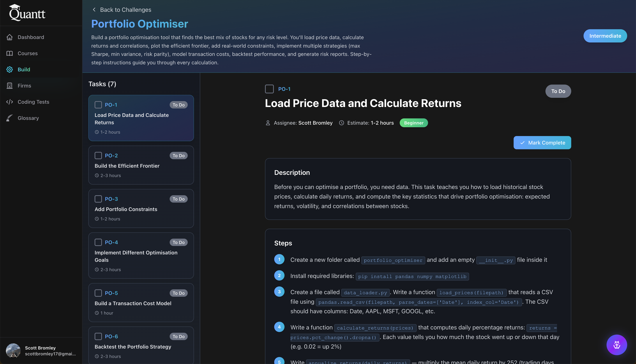Screen dimensions: 636x364
Task: Click the Courses book icon
Action: point(10,53)
